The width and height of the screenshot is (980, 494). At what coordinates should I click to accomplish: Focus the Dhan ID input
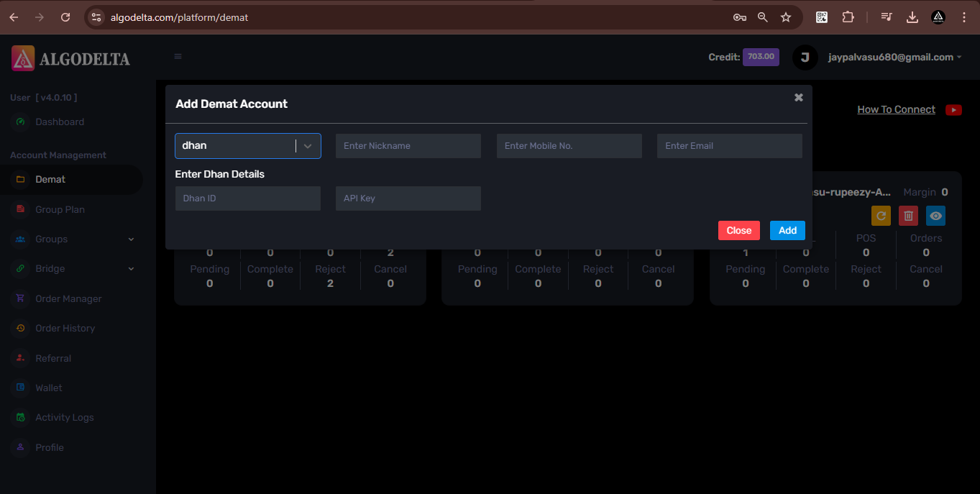247,198
